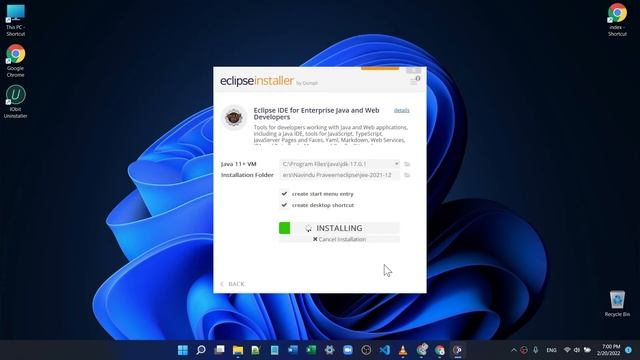640x360 pixels.
Task: Open Google Chrome desktop shortcut
Action: click(x=16, y=60)
